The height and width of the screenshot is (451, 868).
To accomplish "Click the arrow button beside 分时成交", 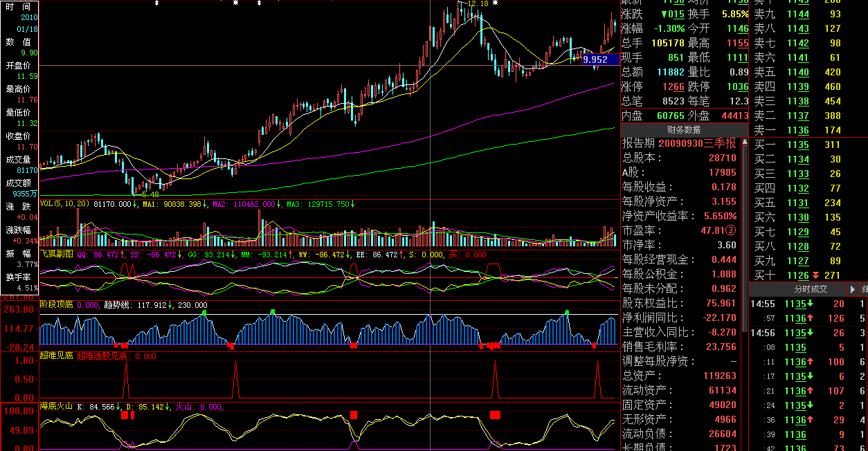I will tap(852, 288).
